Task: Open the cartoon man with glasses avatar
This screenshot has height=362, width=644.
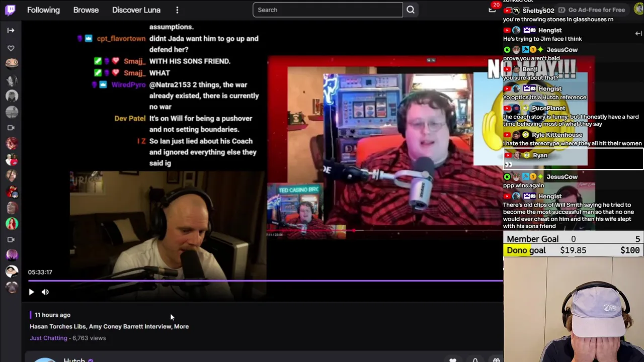Action: click(x=12, y=271)
